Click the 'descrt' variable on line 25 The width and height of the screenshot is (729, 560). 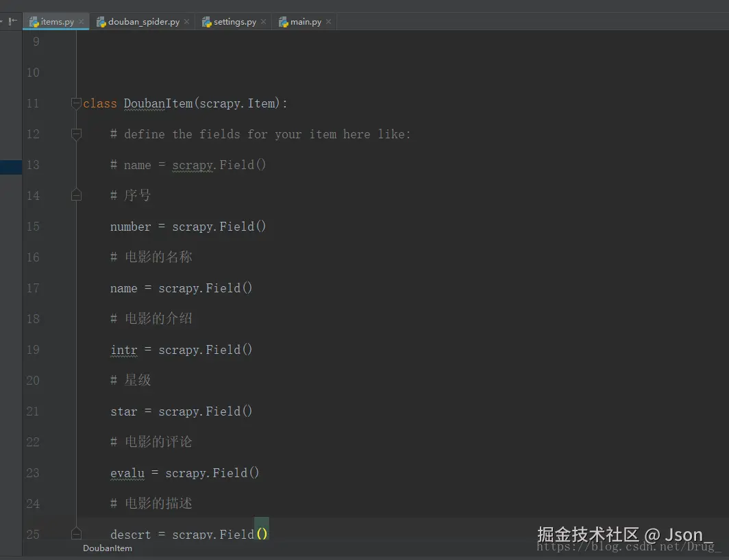pyautogui.click(x=131, y=535)
